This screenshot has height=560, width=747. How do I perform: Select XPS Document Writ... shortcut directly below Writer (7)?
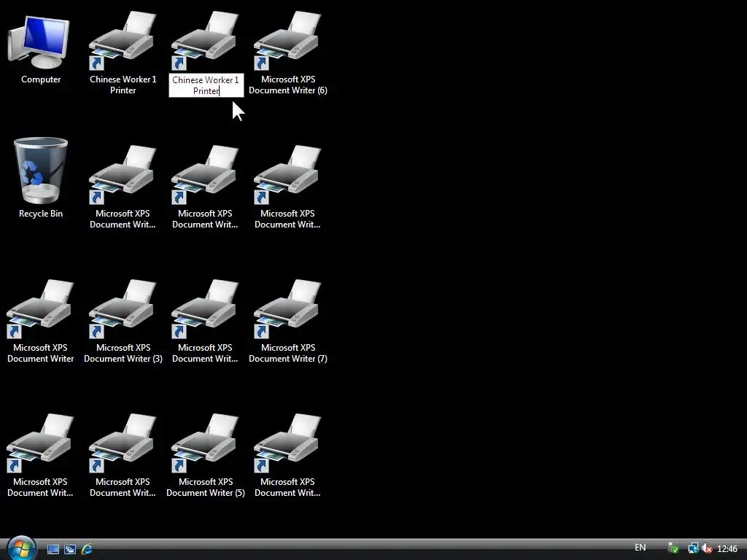point(287,456)
